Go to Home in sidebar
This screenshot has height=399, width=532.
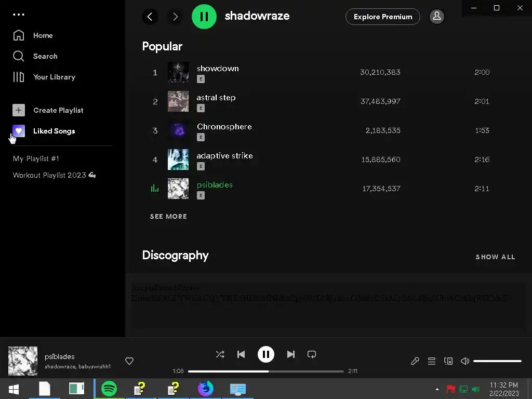pos(33,35)
